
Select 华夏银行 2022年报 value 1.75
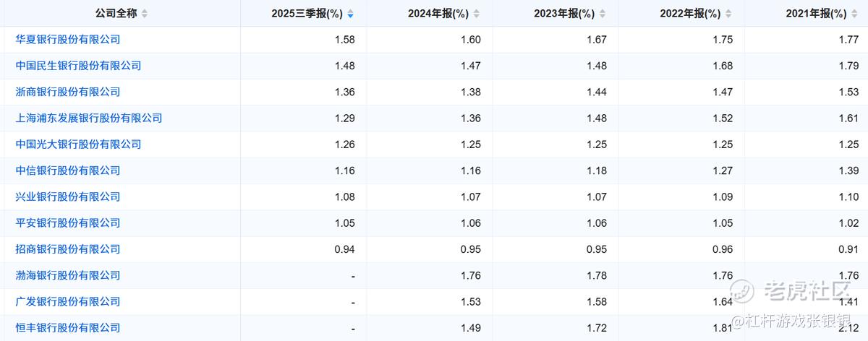point(723,40)
